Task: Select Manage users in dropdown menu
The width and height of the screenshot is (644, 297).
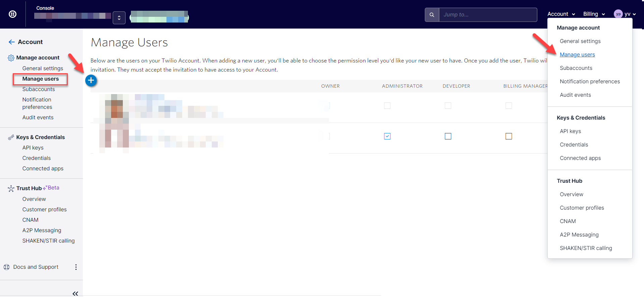Action: tap(577, 55)
